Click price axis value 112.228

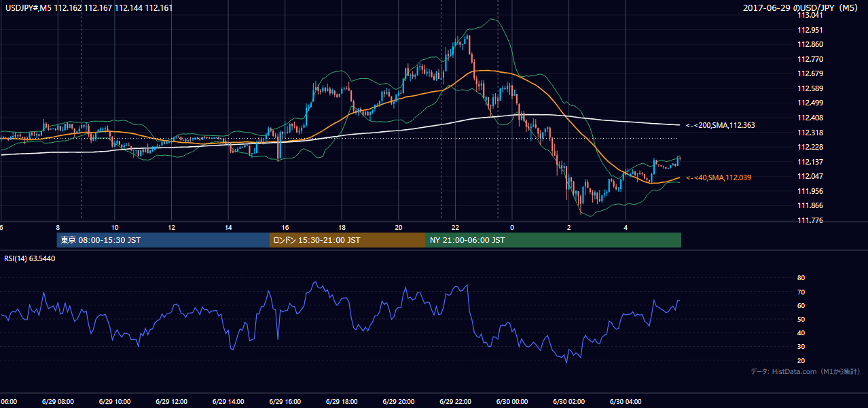click(x=811, y=147)
